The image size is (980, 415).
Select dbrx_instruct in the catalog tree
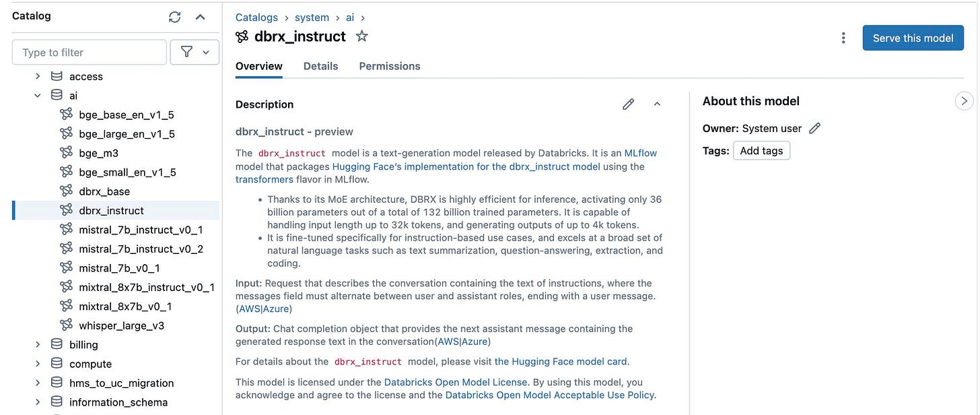pos(111,210)
